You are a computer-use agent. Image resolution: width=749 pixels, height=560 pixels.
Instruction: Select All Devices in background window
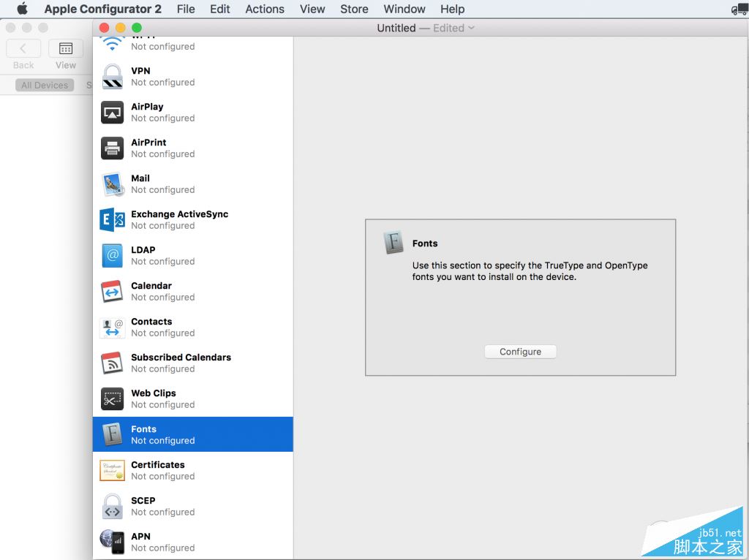(45, 85)
